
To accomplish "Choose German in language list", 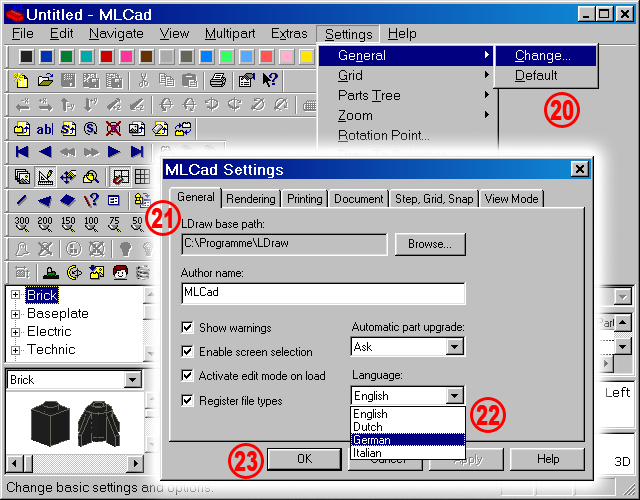I will pyautogui.click(x=407, y=440).
